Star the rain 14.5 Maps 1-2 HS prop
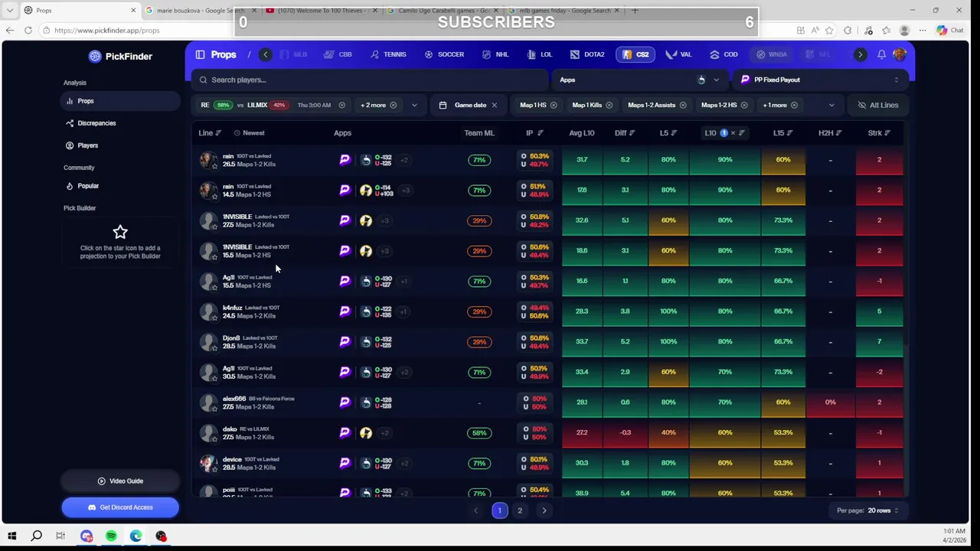This screenshot has width=980, height=551. pyautogui.click(x=214, y=195)
